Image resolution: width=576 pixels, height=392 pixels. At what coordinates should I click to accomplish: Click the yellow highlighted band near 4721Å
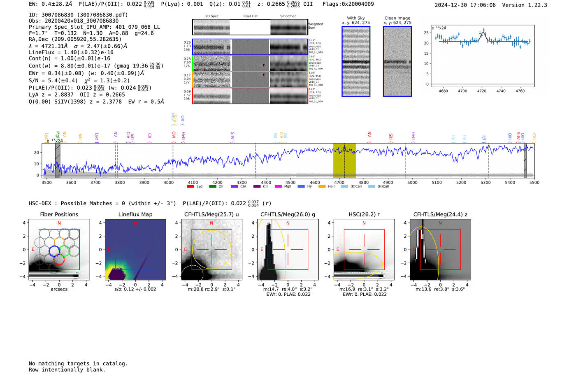(344, 161)
